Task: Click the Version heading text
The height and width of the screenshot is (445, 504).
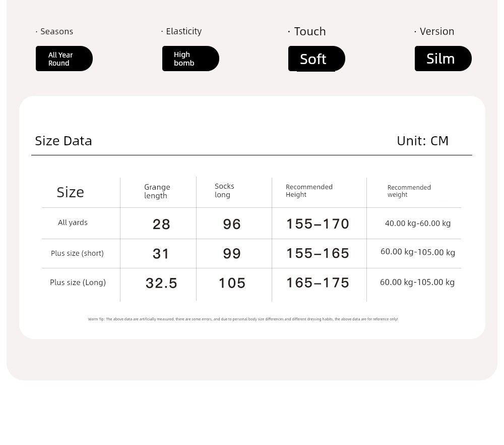Action: (437, 31)
